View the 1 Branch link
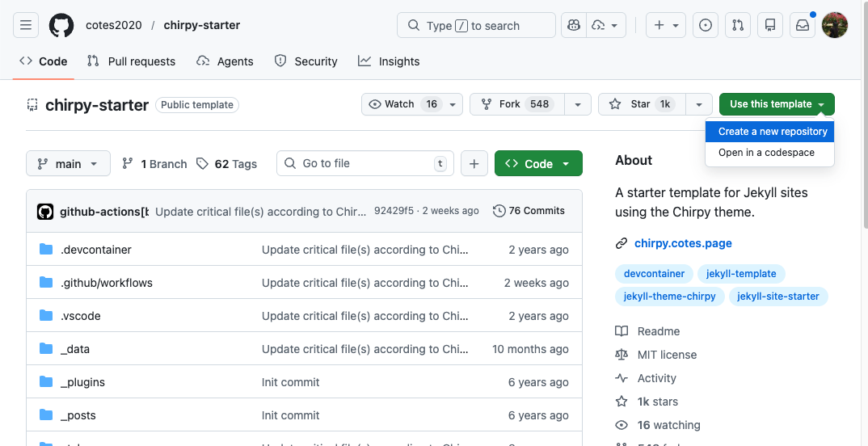The image size is (868, 446). tap(154, 164)
